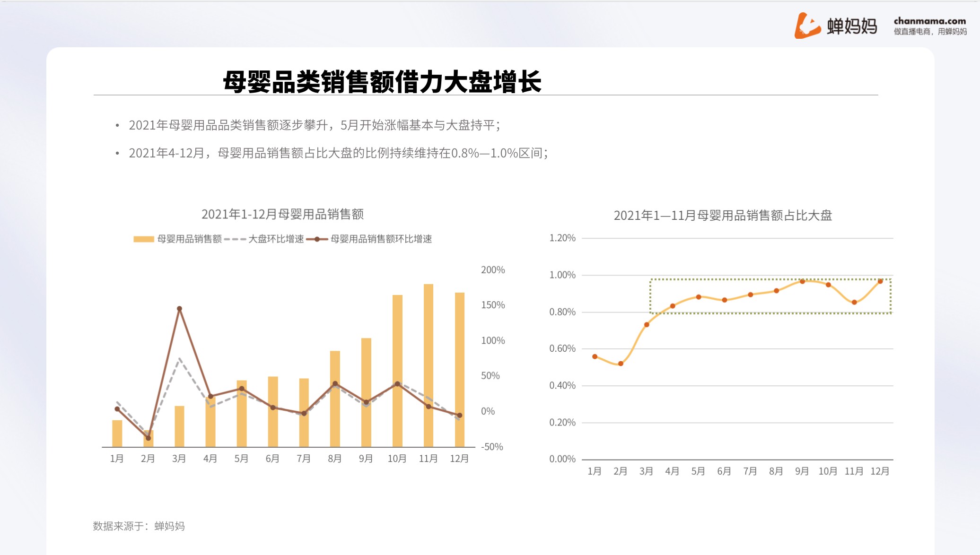Click chart title 2021年1-12月母婴用品销售额
Viewport: 980px width, 555px height.
click(x=283, y=214)
